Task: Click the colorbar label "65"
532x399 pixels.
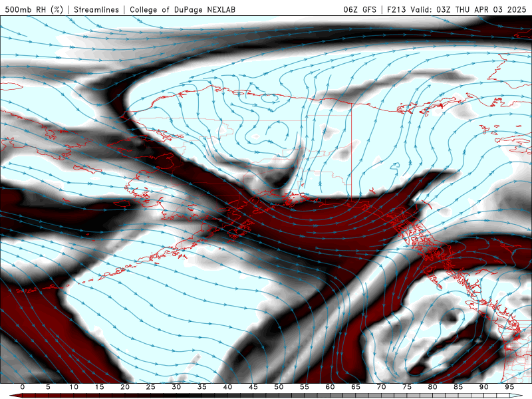Action: pyautogui.click(x=356, y=387)
